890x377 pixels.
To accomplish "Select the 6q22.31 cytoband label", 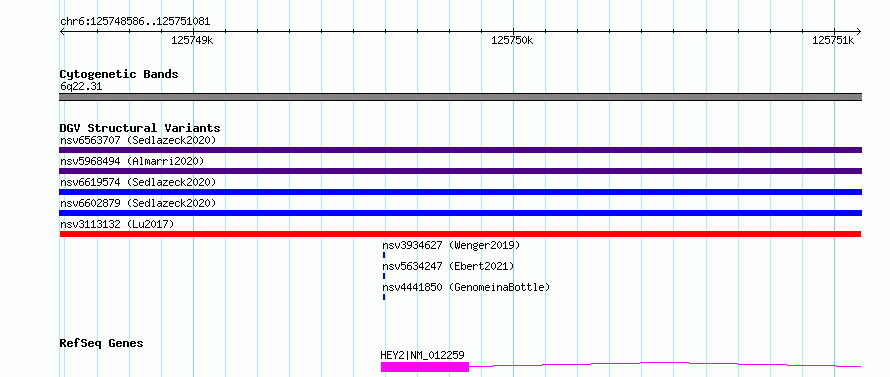I will point(81,87).
